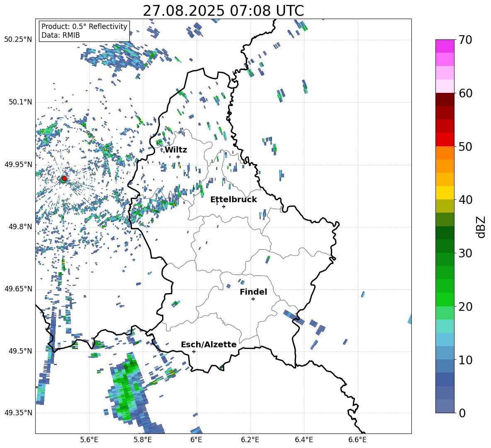Screen dimensions: 491x448
Task: Pick the magenta top colorbar swatch
Action: pos(445,46)
